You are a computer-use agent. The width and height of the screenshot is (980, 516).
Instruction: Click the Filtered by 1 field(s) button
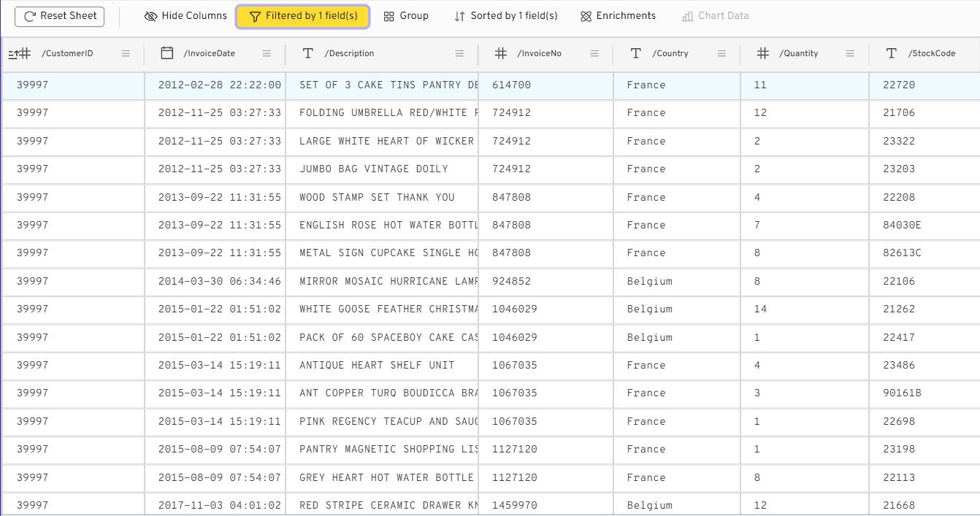click(302, 15)
